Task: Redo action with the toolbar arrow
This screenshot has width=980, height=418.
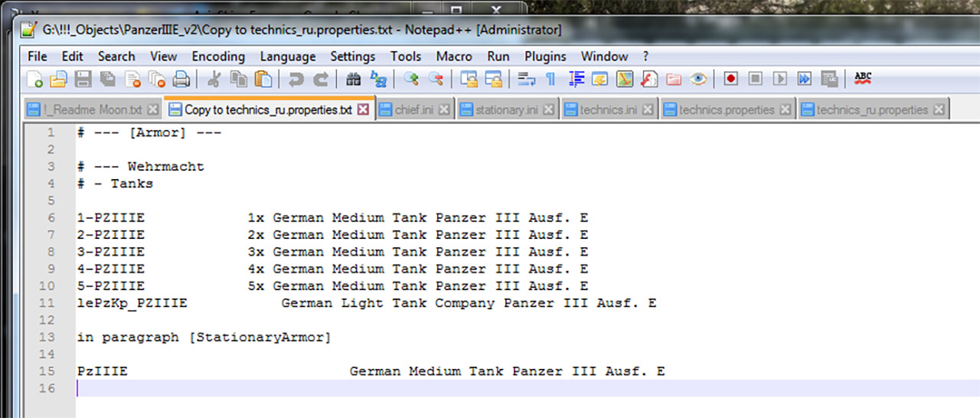Action: (321, 79)
